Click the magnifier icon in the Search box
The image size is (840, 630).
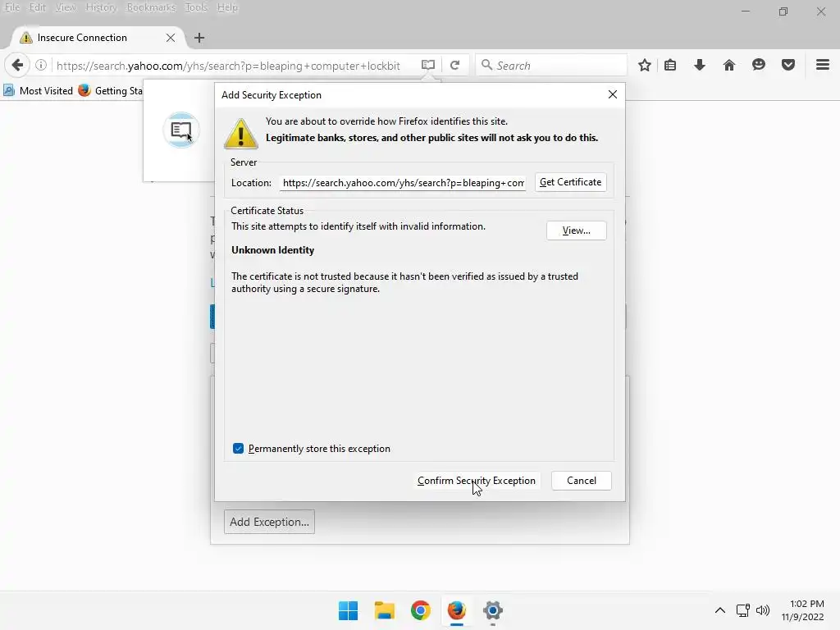[486, 66]
